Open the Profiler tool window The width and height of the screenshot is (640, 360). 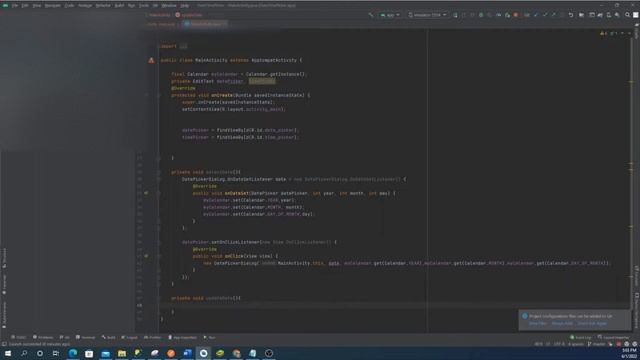click(153, 338)
